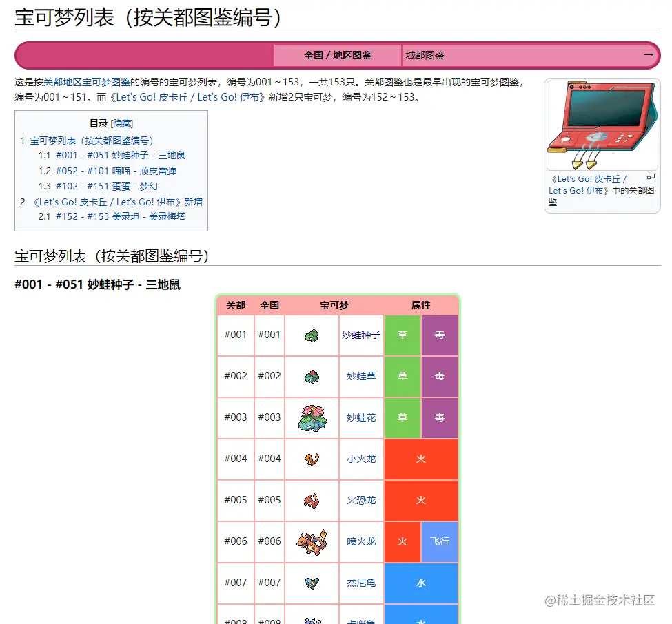Click the 妙蛙种子 sprite image
Image resolution: width=672 pixels, height=624 pixels.
[x=312, y=335]
